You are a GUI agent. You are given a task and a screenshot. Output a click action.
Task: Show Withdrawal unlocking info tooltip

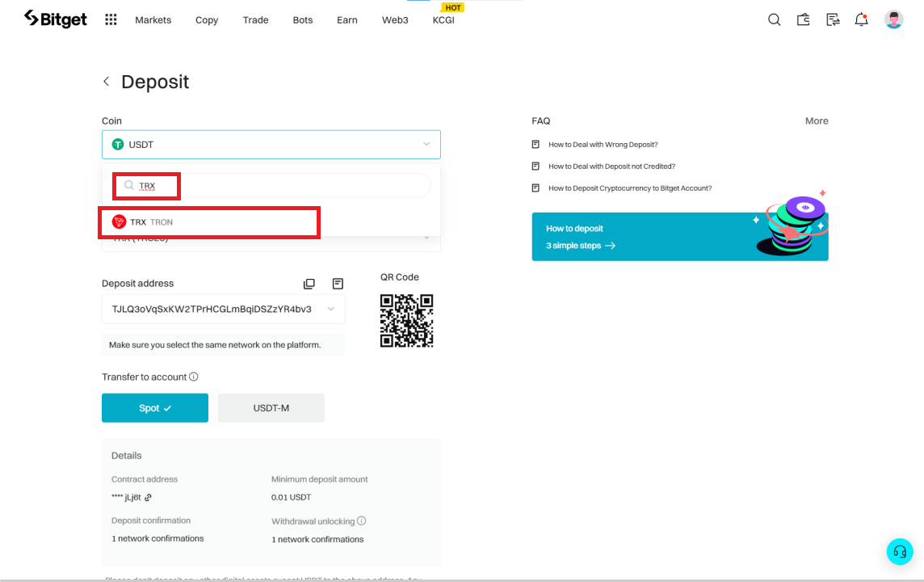(361, 521)
